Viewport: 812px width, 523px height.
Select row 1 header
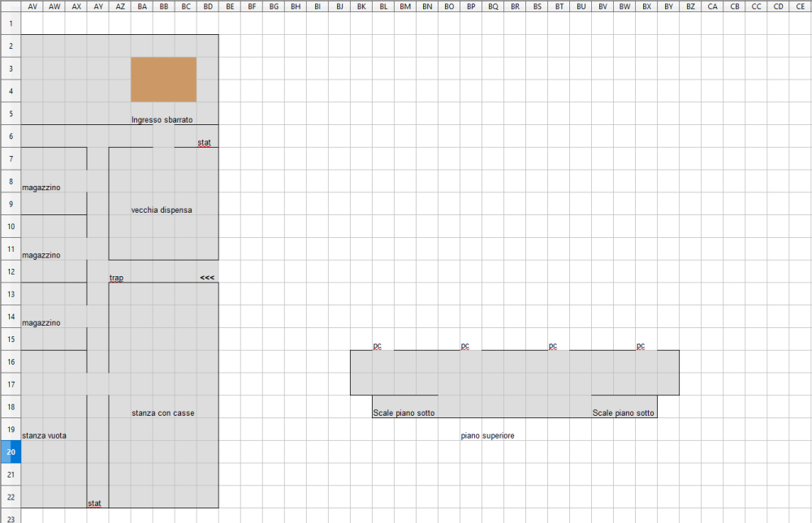click(x=10, y=24)
